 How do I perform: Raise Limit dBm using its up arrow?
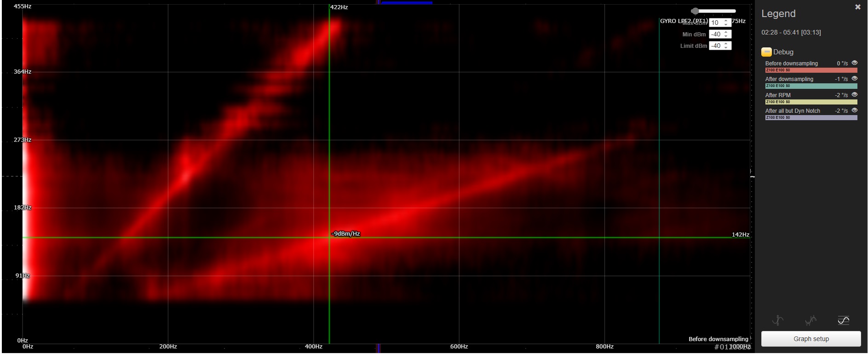(726, 44)
